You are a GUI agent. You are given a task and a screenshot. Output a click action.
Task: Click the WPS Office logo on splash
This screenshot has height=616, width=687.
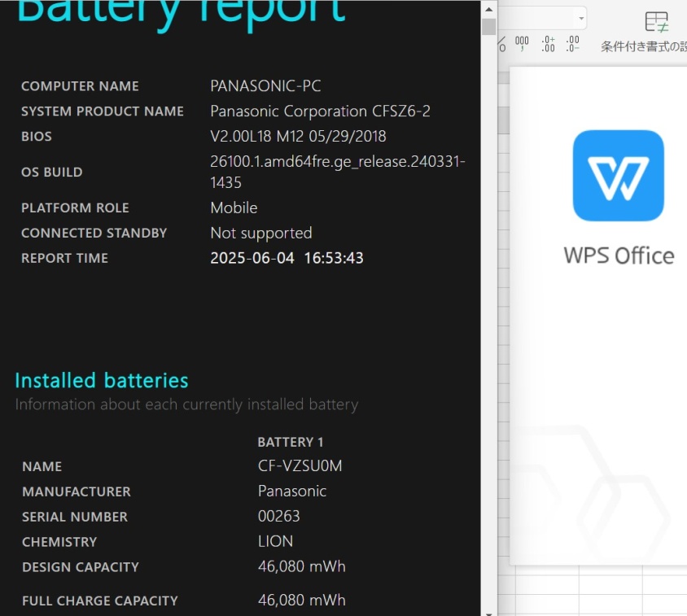618,175
